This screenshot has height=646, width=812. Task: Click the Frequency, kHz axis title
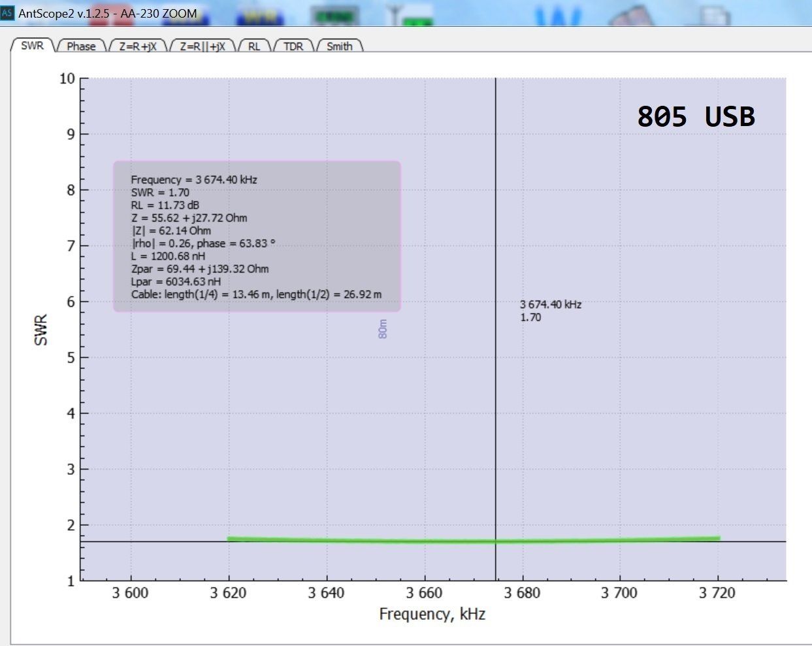coord(432,614)
